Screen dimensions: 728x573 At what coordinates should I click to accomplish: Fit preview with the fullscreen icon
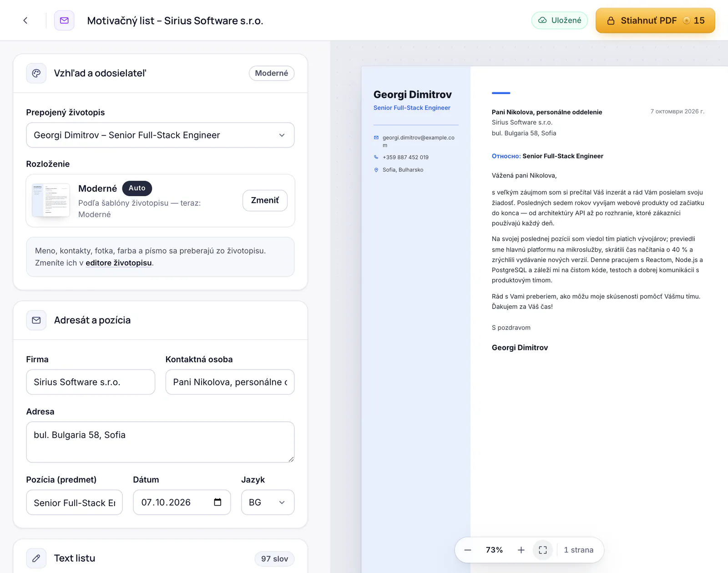pyautogui.click(x=543, y=550)
